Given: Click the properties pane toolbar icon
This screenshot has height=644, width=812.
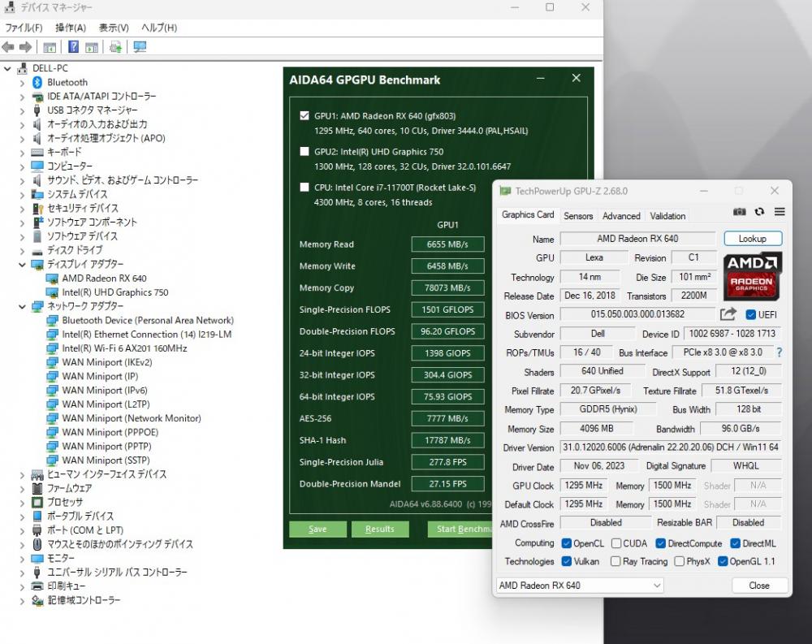Looking at the screenshot, I should click(92, 48).
